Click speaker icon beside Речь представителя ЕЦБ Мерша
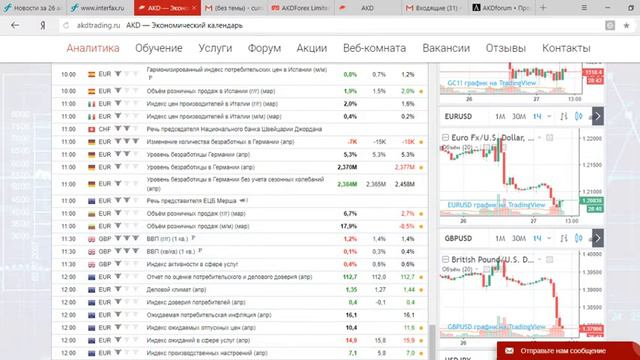This screenshot has height=360, width=640. 243,201
